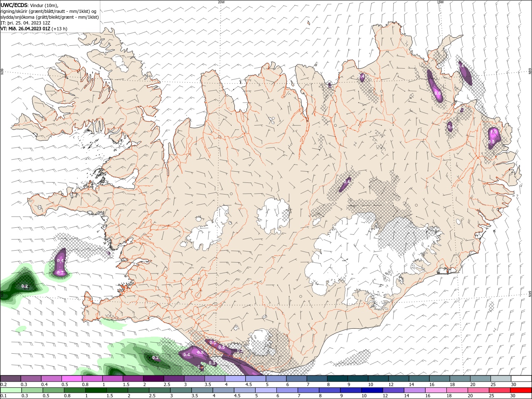This screenshot has height=399, width=532.
Task: Click the 'slydda/snjókoma' legend description line
Action: click(x=50, y=17)
